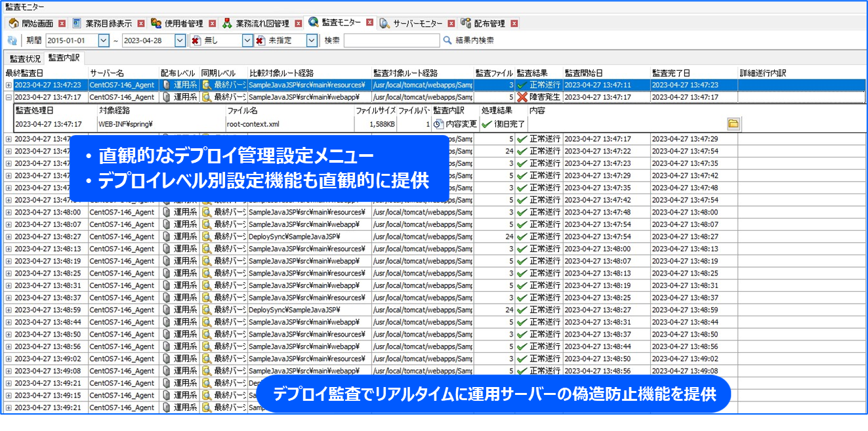The height and width of the screenshot is (431, 868).
Task: Close the 開始画面 tab with its red X
Action: pyautogui.click(x=62, y=23)
